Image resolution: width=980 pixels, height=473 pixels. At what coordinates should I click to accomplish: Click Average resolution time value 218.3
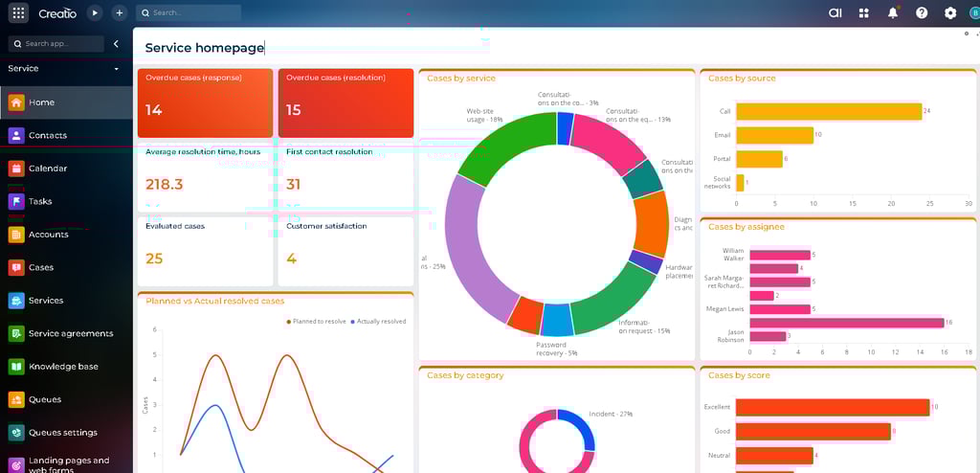(165, 185)
